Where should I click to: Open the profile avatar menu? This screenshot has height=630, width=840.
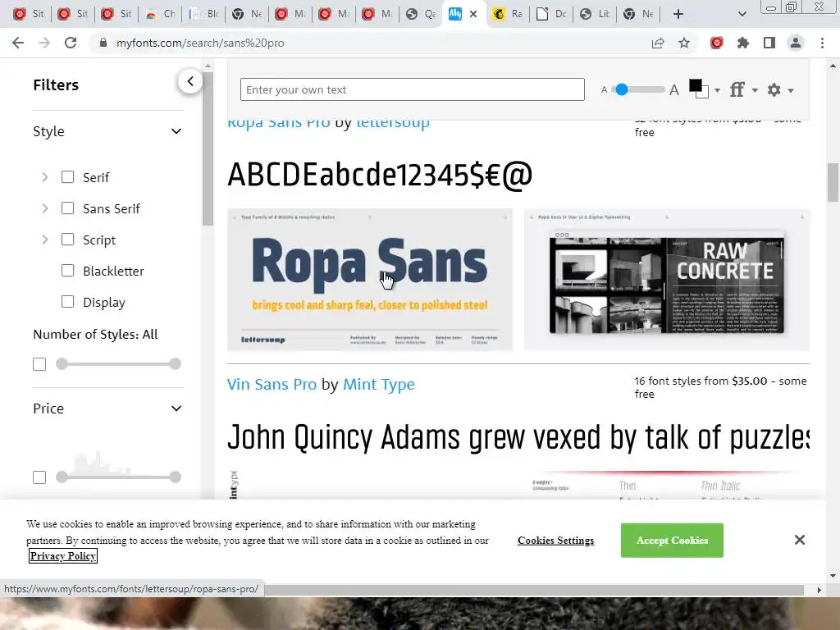(796, 43)
